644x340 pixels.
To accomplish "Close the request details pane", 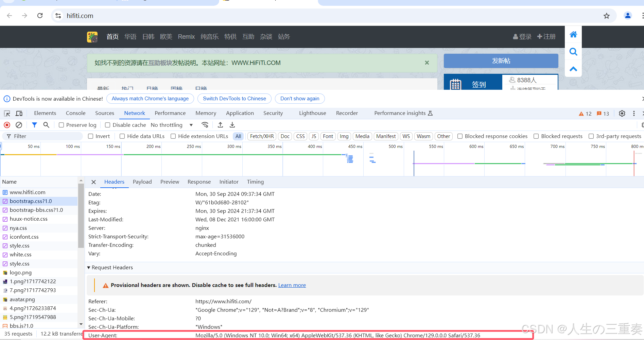I will [x=93, y=182].
